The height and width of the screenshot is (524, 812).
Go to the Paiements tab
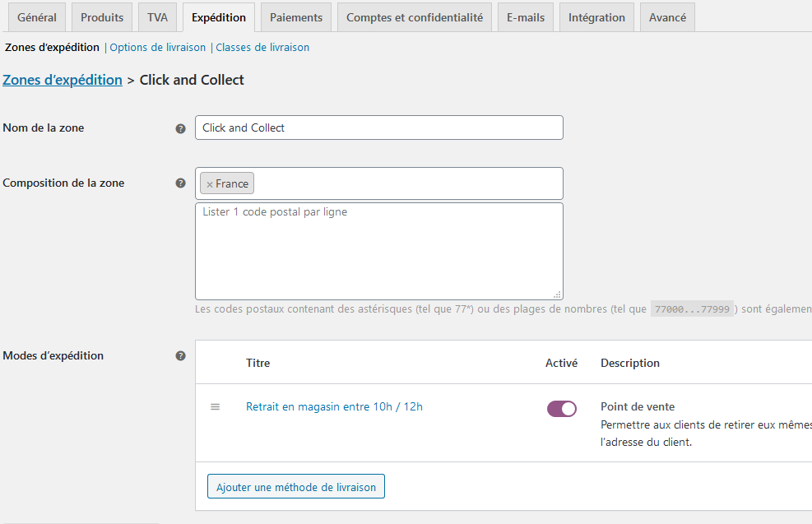pyautogui.click(x=296, y=17)
